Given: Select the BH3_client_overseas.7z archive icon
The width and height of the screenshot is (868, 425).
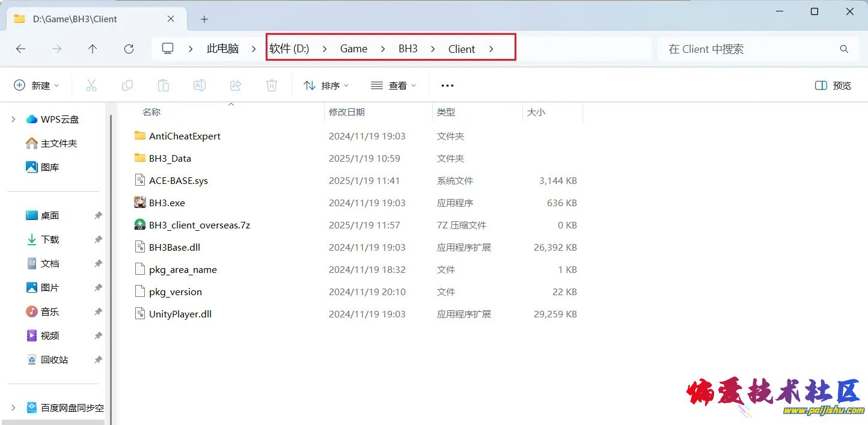Looking at the screenshot, I should [140, 225].
